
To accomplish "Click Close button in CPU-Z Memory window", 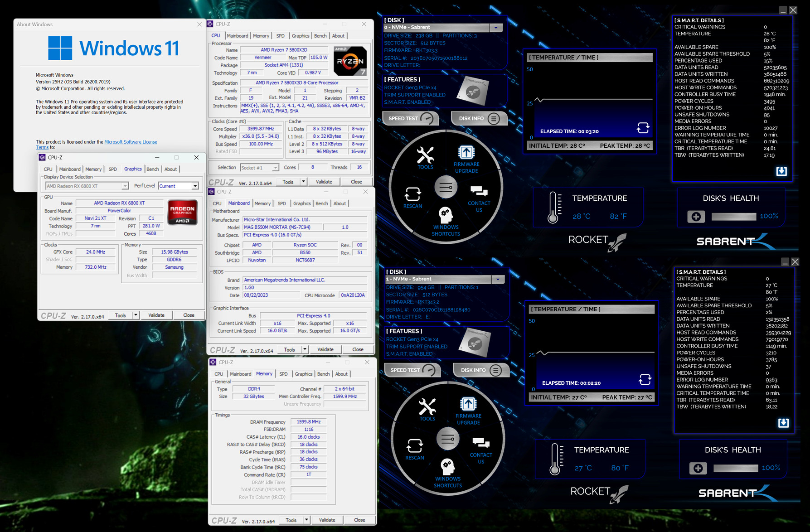I will pyautogui.click(x=359, y=520).
